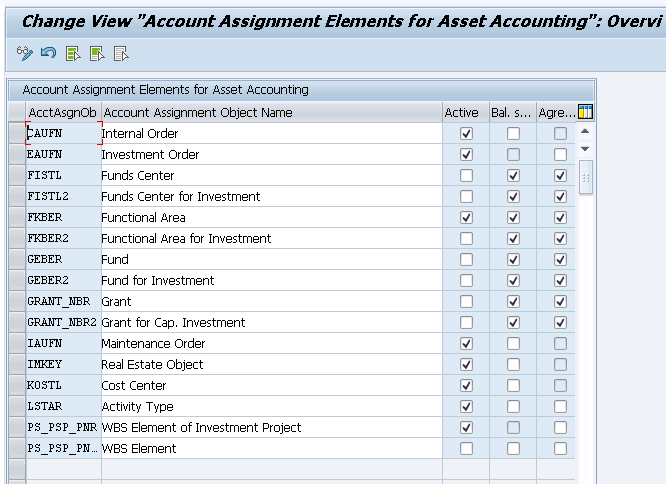Click scroll down arrow of table
This screenshot has width=666, height=484.
click(x=585, y=149)
